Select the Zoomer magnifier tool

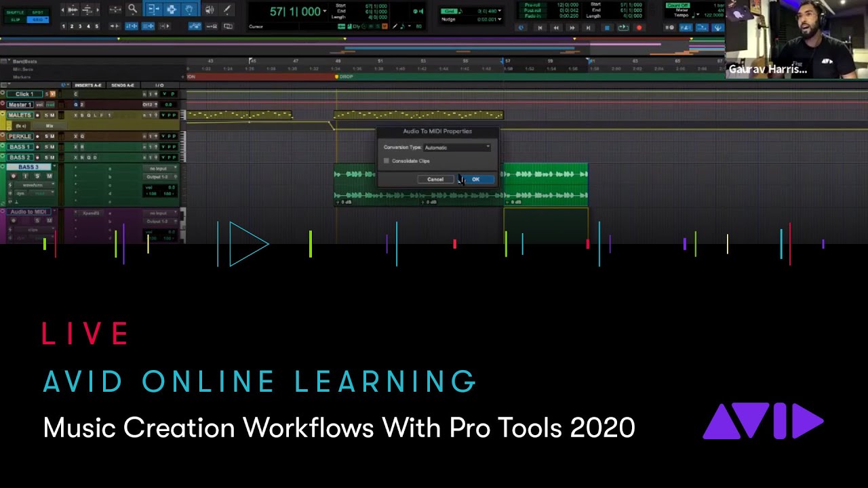coord(132,9)
